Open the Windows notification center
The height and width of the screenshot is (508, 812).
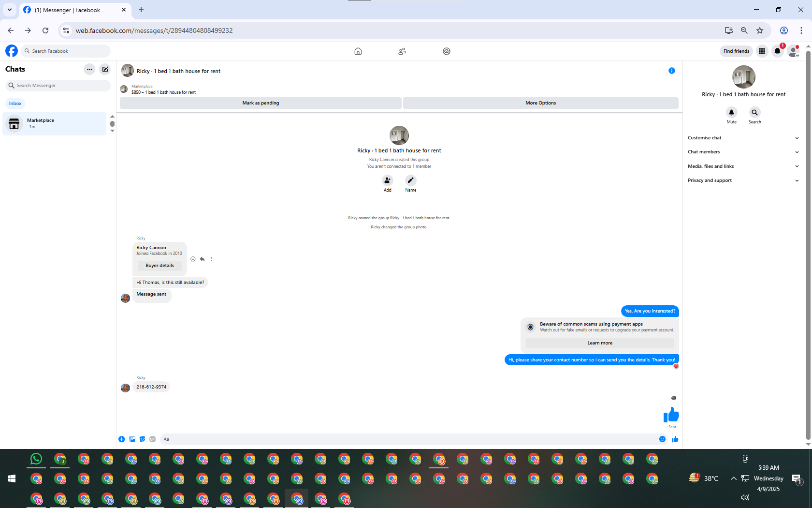797,479
